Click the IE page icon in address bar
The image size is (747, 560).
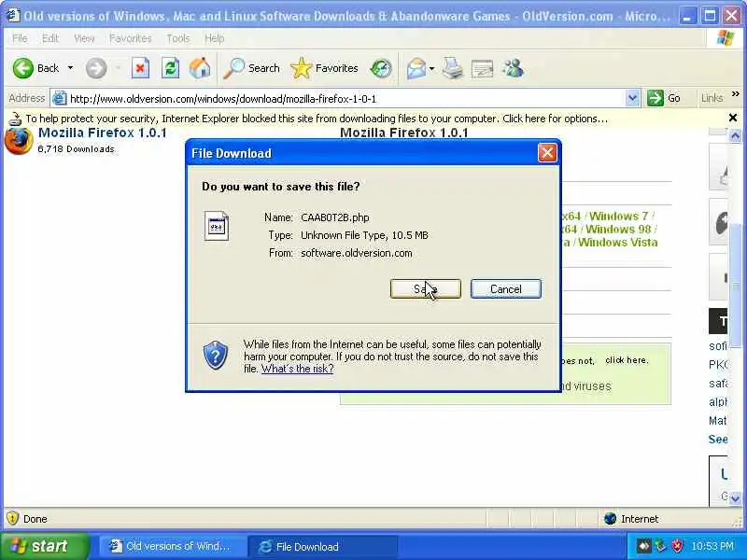click(60, 99)
